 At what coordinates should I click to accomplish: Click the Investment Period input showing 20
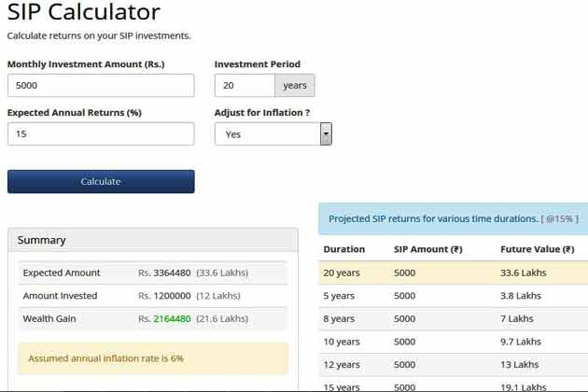pos(245,86)
